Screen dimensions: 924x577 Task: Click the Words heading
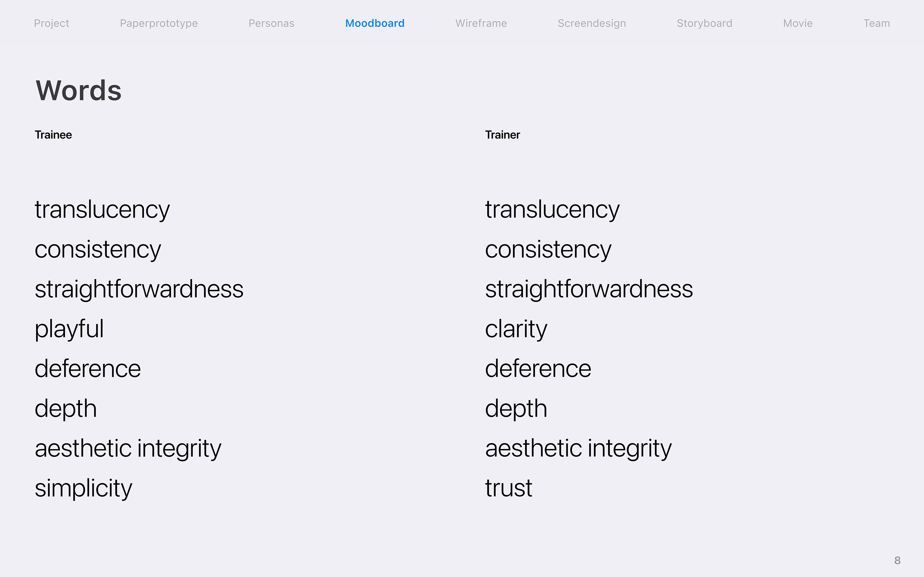pyautogui.click(x=79, y=91)
